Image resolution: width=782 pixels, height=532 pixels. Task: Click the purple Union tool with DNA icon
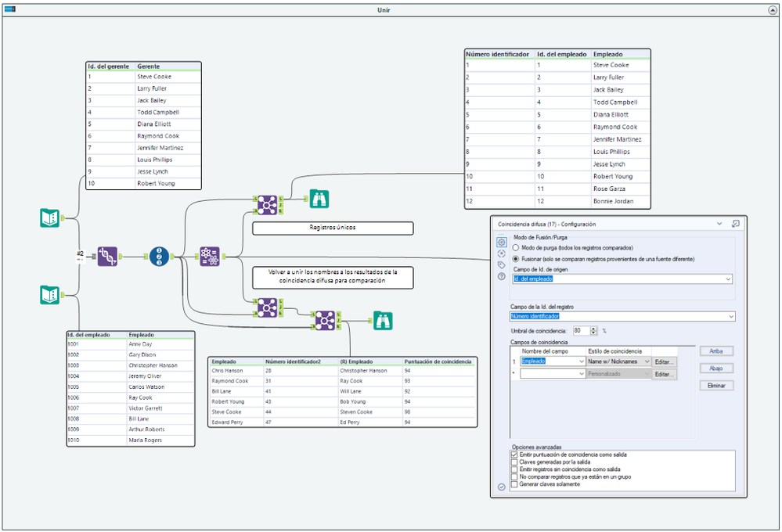[107, 256]
